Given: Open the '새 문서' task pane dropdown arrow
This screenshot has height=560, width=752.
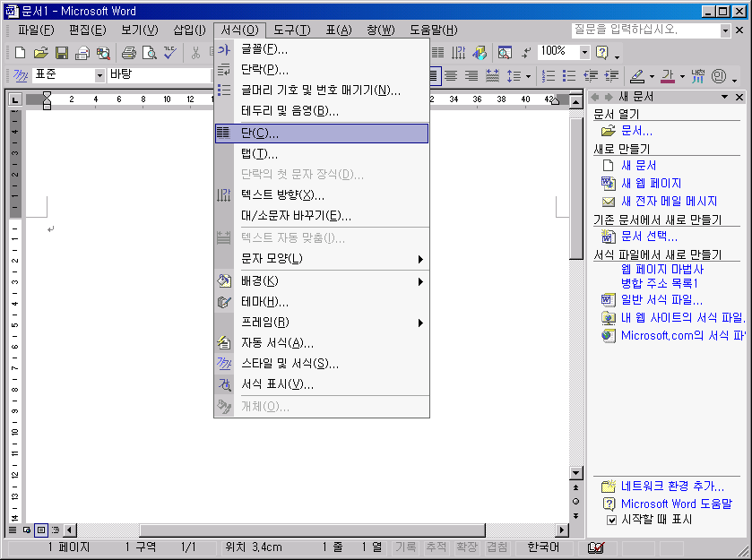Looking at the screenshot, I should (725, 98).
